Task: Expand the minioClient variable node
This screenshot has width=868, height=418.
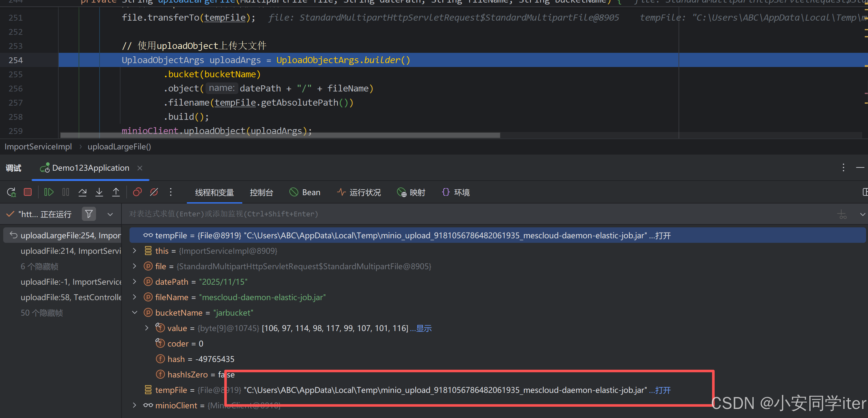Action: coord(134,405)
